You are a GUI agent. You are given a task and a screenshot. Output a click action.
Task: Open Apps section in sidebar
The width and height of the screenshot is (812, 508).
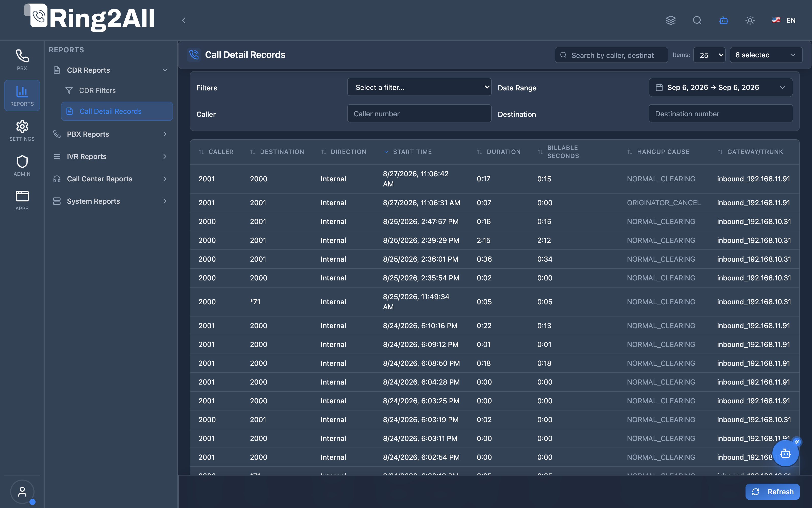22,201
